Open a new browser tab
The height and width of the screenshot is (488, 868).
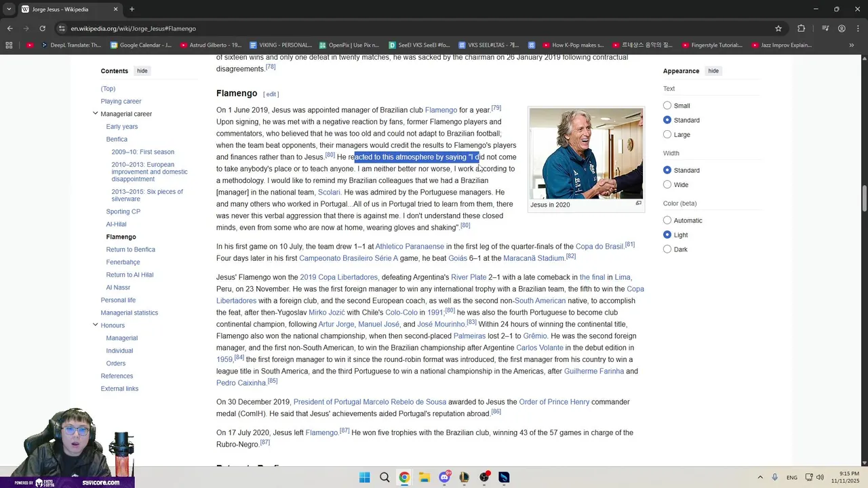click(x=132, y=9)
